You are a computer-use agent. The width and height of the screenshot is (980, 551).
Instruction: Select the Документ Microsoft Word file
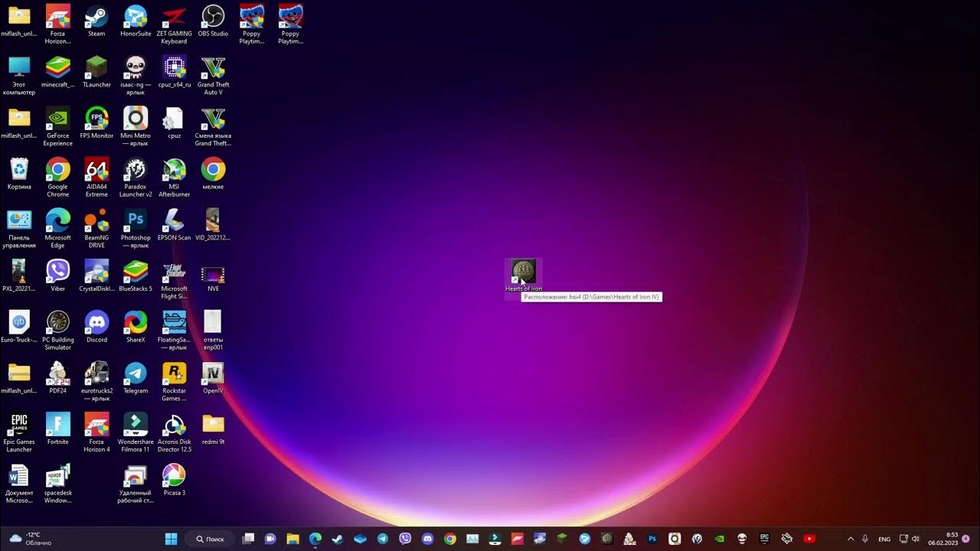click(19, 484)
